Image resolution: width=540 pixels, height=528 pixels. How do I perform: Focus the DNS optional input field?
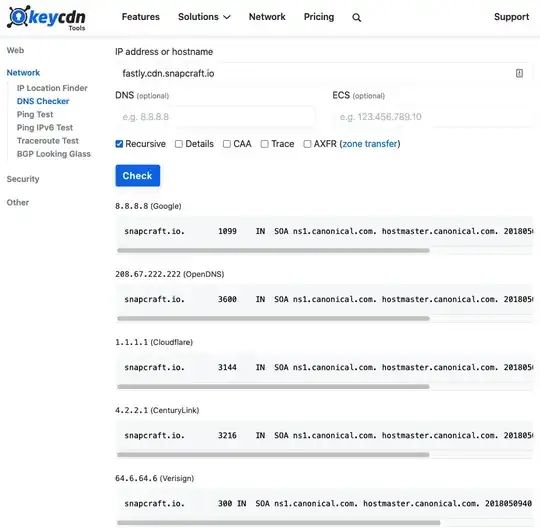pyautogui.click(x=215, y=117)
